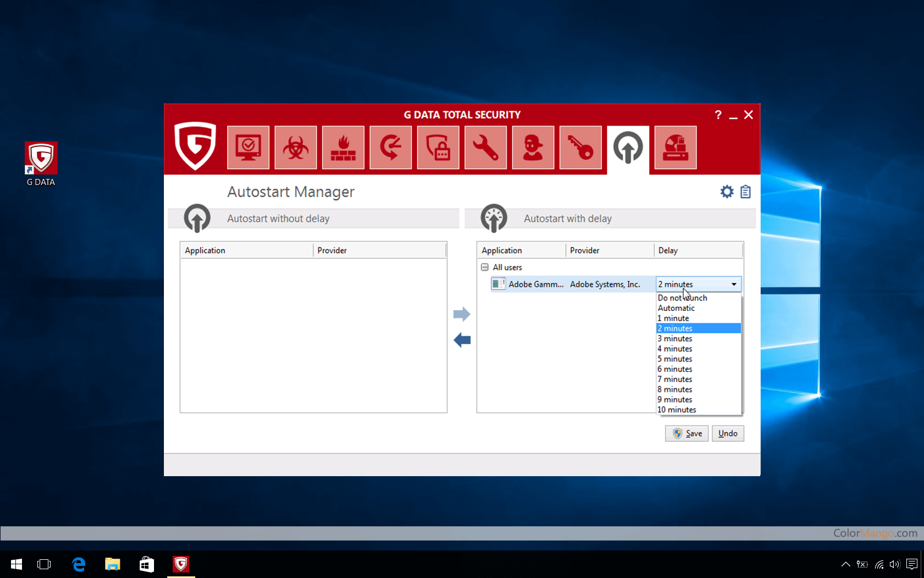Click the volume speaker tray icon

point(894,564)
